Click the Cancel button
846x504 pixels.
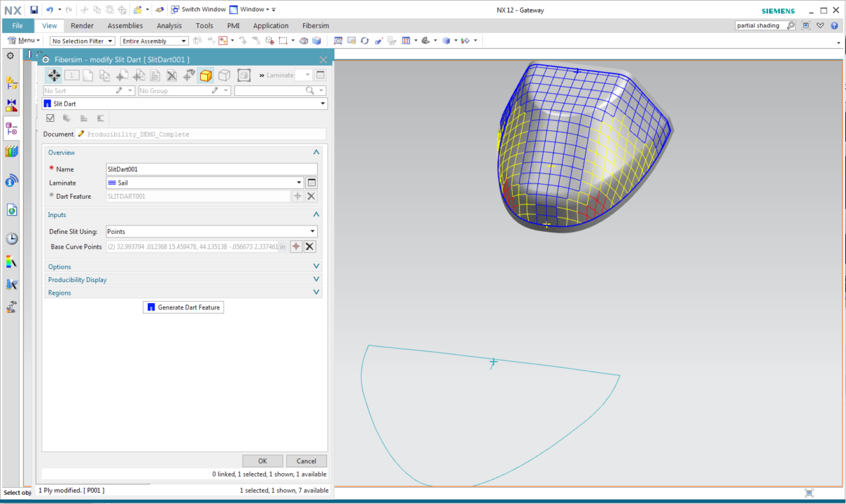tap(306, 461)
